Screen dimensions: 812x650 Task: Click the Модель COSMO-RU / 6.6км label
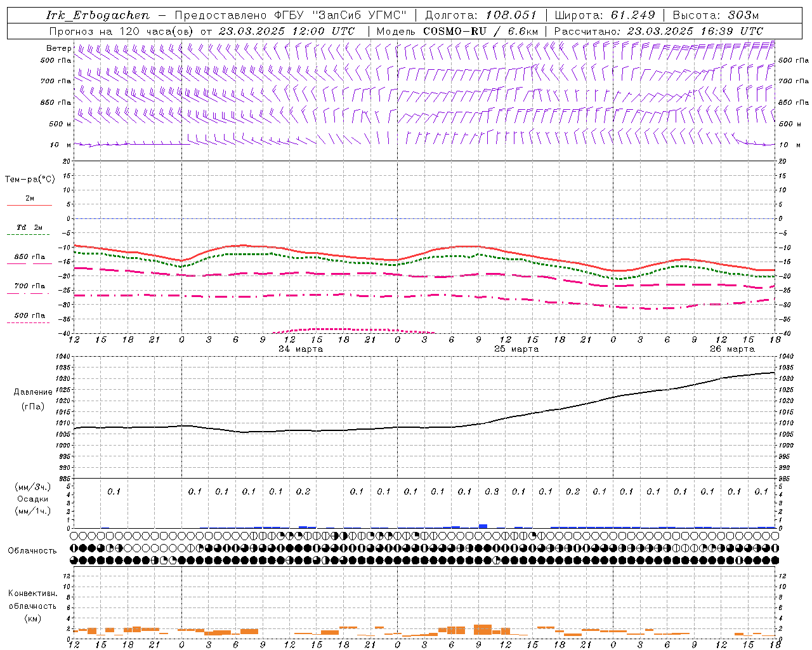click(457, 31)
